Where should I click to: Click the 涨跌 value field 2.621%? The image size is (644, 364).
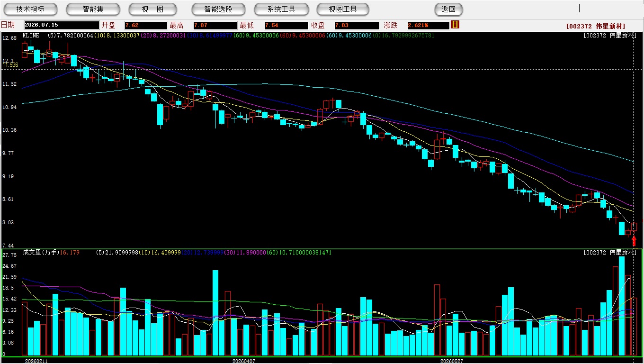(x=428, y=25)
